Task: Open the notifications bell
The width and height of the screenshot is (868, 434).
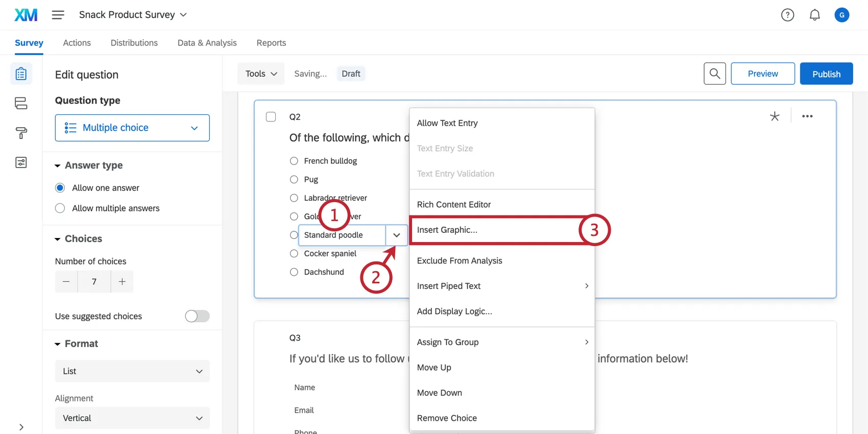Action: 814,15
